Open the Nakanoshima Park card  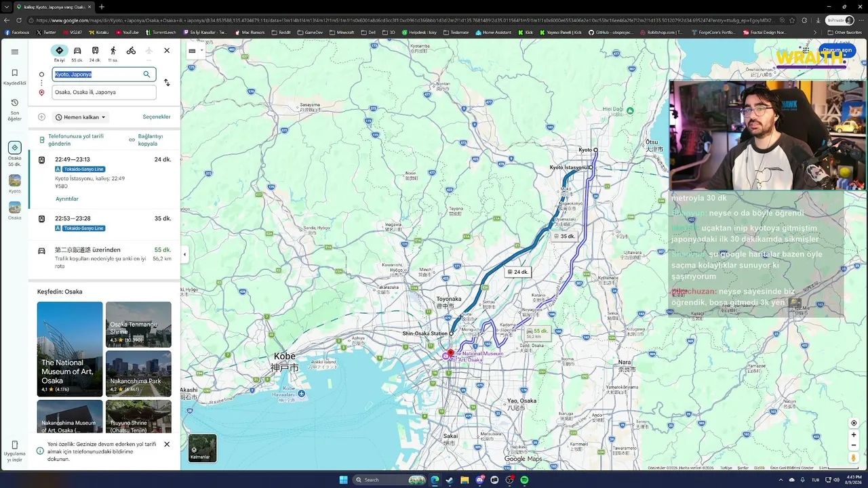click(138, 373)
